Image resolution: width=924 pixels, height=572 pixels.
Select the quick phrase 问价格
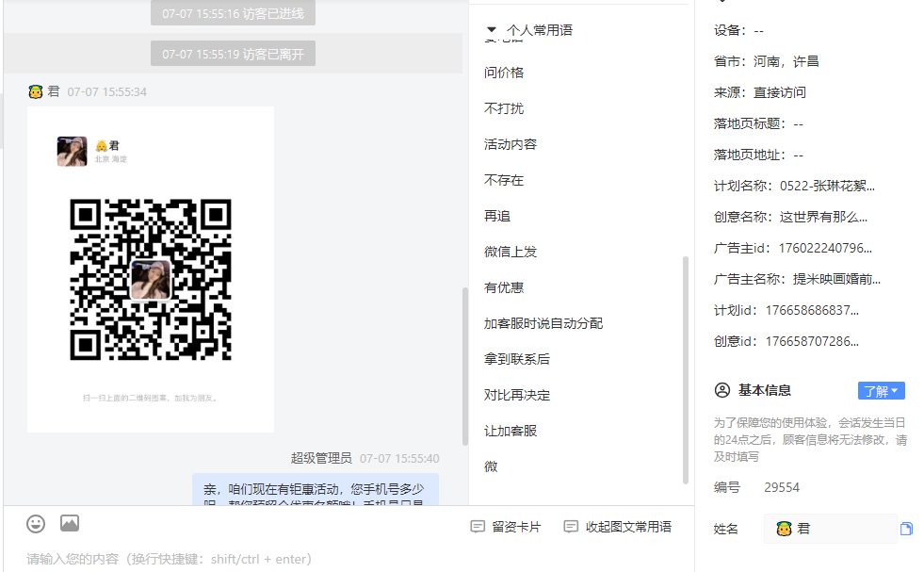[504, 73]
